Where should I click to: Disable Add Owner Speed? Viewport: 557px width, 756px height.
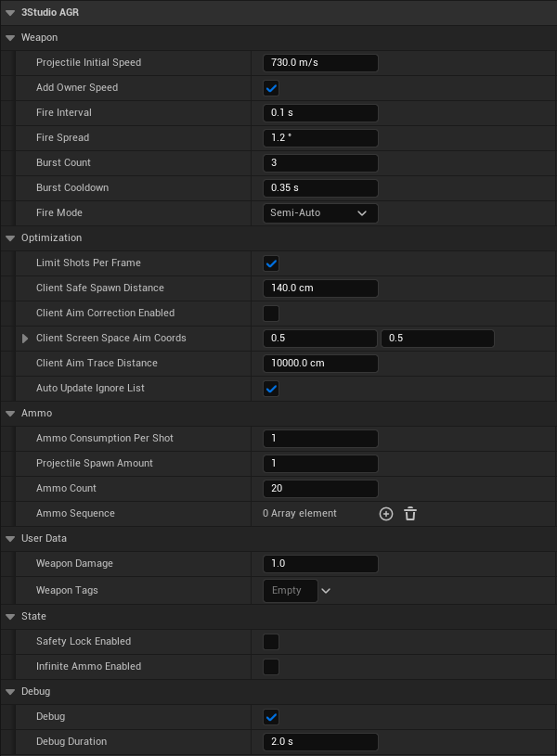click(x=271, y=87)
